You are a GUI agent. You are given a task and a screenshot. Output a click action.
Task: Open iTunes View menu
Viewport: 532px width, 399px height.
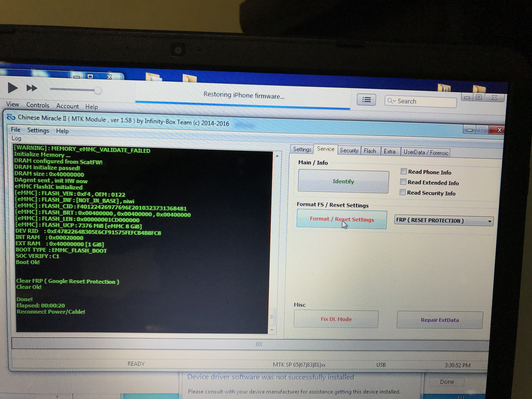(12, 104)
